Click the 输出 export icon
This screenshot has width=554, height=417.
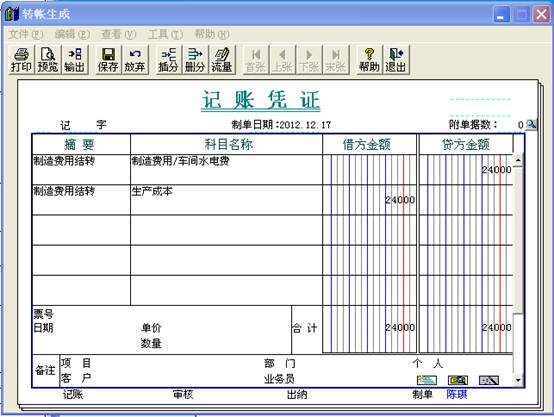click(75, 60)
